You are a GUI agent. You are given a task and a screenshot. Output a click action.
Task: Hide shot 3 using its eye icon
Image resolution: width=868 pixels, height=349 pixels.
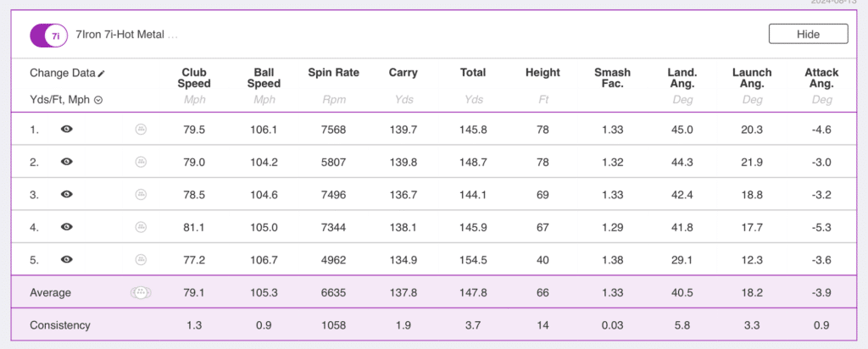67,194
